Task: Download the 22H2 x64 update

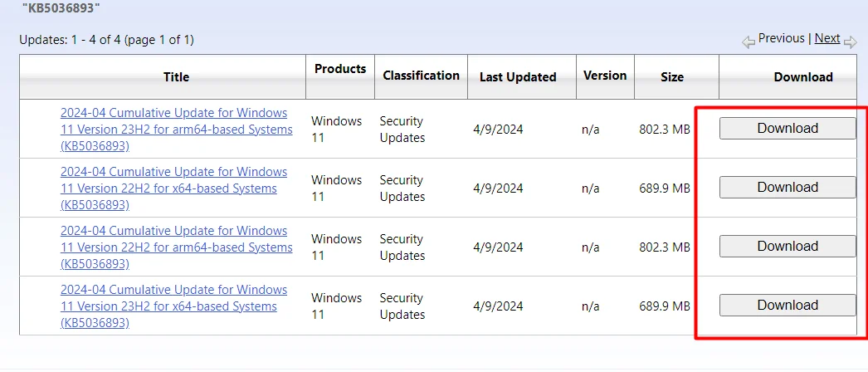Action: (x=788, y=187)
